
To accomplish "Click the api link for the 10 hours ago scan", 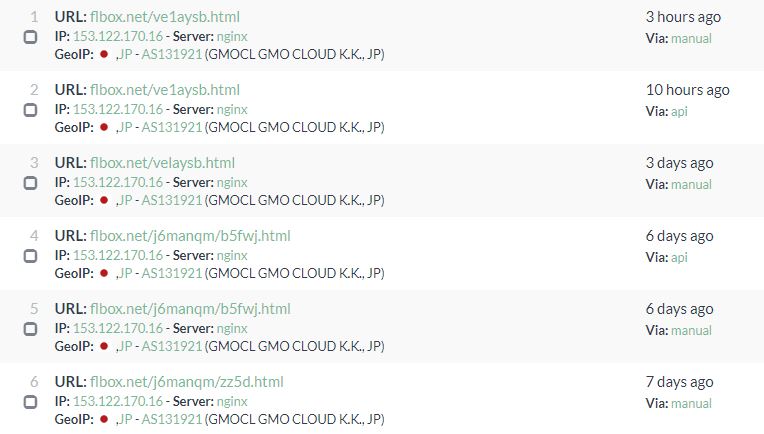I will click(x=679, y=111).
